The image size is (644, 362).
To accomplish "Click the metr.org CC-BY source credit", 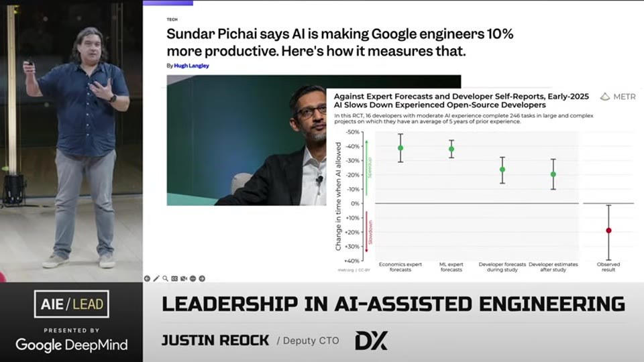I will (354, 270).
